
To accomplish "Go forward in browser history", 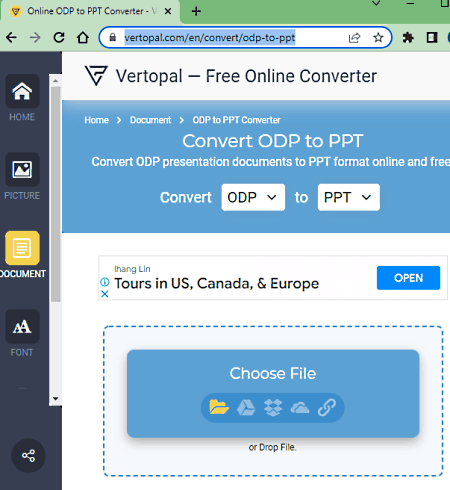I will (35, 37).
